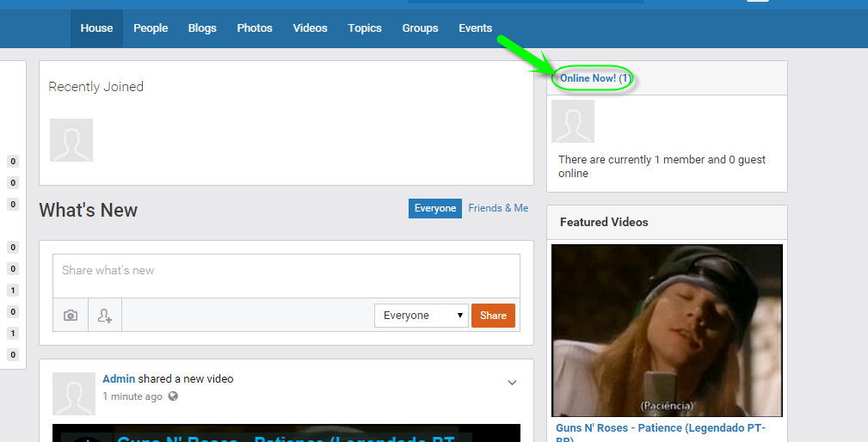Select the Everyone feed filter
The height and width of the screenshot is (442, 868).
[x=435, y=208]
